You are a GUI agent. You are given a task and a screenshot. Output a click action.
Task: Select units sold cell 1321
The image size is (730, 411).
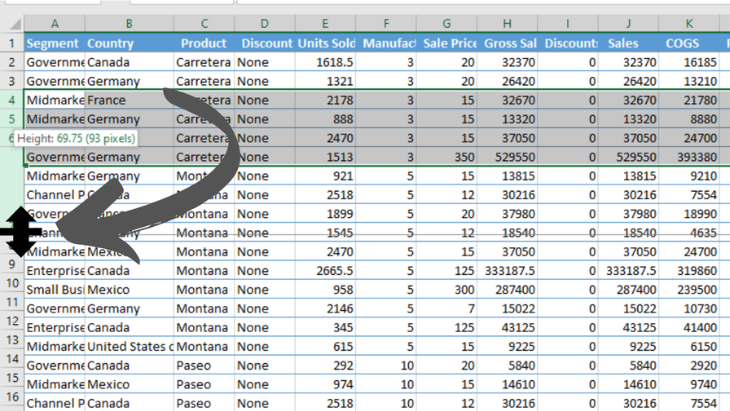325,81
